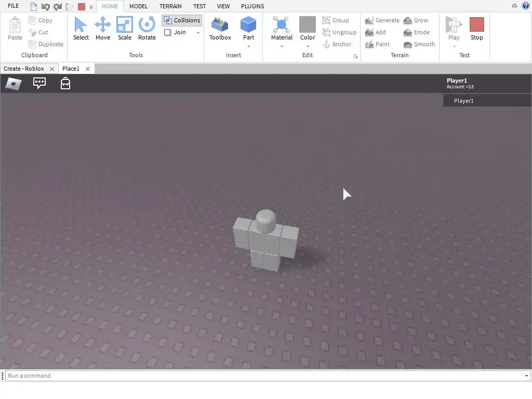
Task: Open the Toolbox
Action: (x=220, y=29)
